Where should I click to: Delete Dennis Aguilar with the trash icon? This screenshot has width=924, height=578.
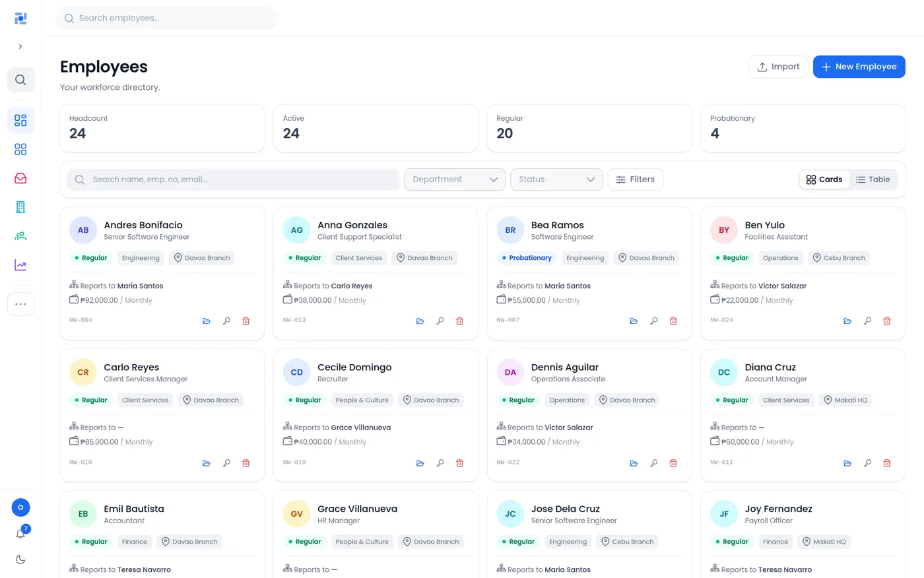coord(673,463)
